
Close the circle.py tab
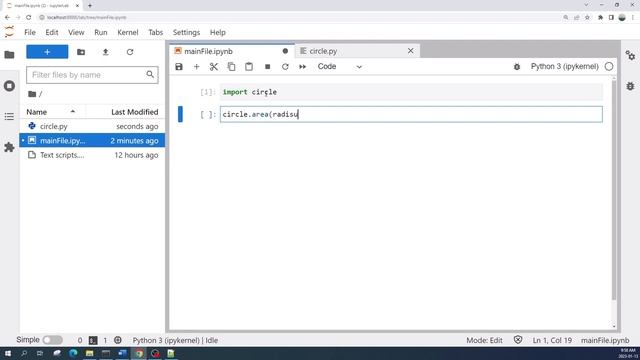(411, 51)
